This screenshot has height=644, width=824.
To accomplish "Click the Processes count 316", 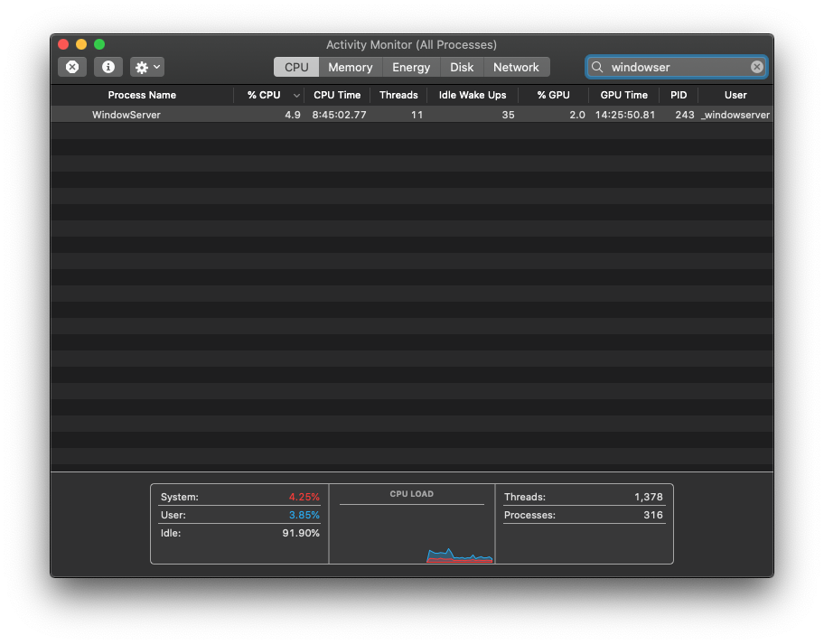I will coord(653,515).
